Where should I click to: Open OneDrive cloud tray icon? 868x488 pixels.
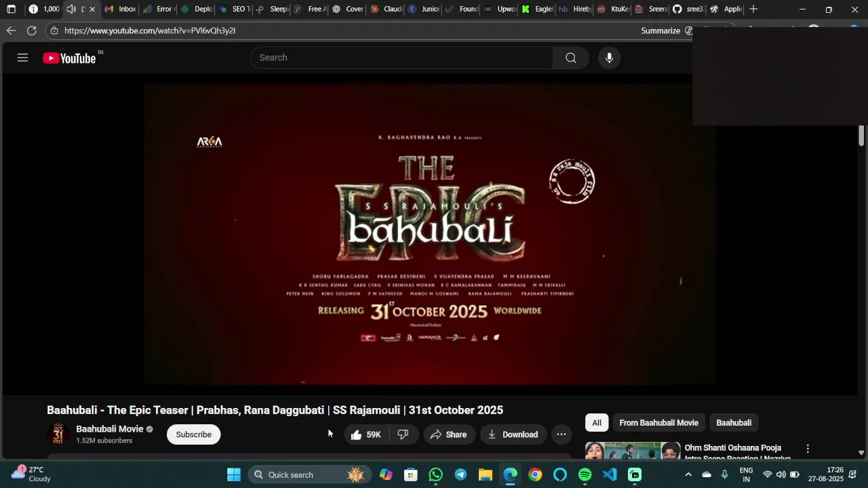(x=707, y=474)
